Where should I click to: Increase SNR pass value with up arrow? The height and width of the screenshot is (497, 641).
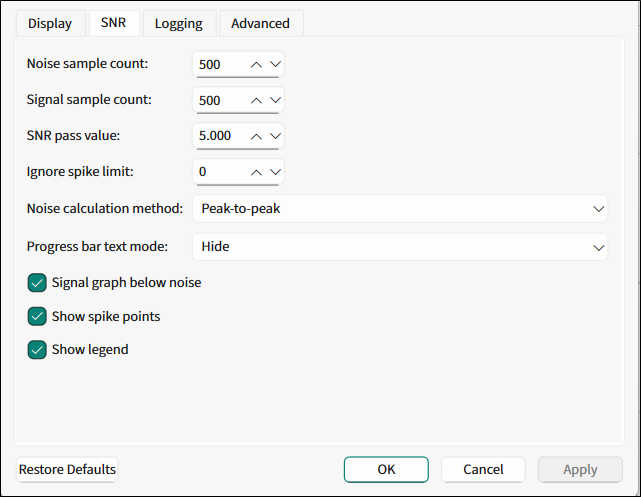coord(256,136)
